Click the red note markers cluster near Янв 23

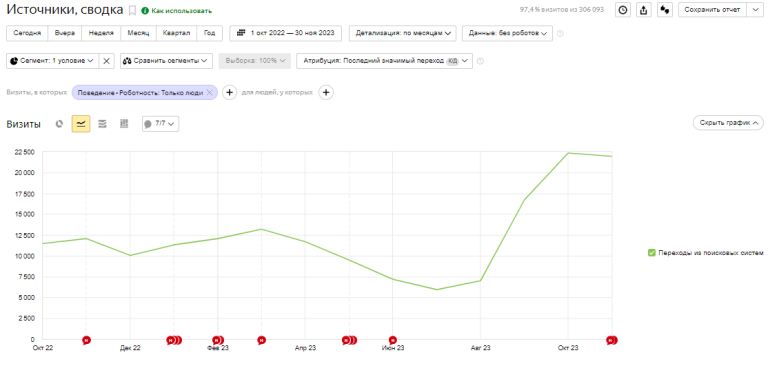[174, 340]
